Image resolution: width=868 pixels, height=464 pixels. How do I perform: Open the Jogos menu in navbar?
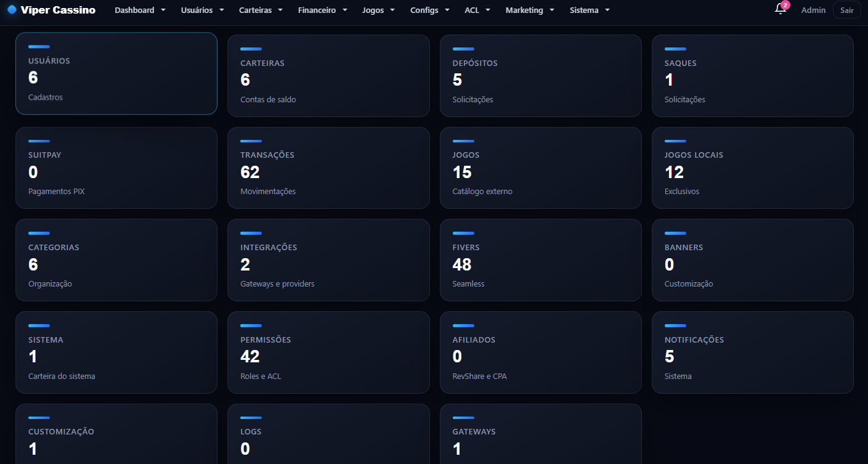pyautogui.click(x=378, y=10)
